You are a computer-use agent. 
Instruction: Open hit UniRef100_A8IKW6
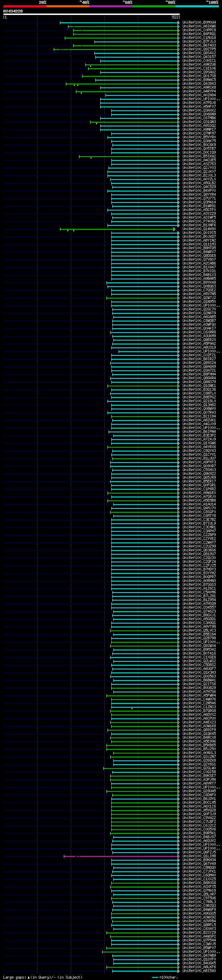[x=199, y=26]
